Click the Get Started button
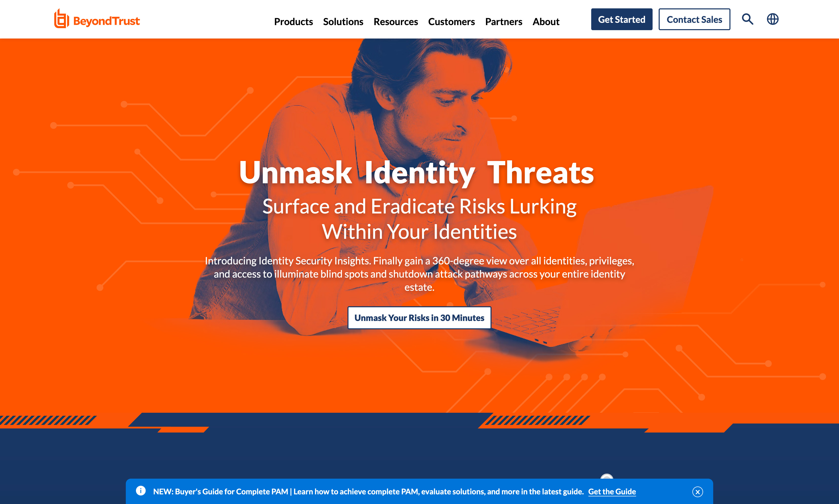This screenshot has width=839, height=504. [x=622, y=19]
